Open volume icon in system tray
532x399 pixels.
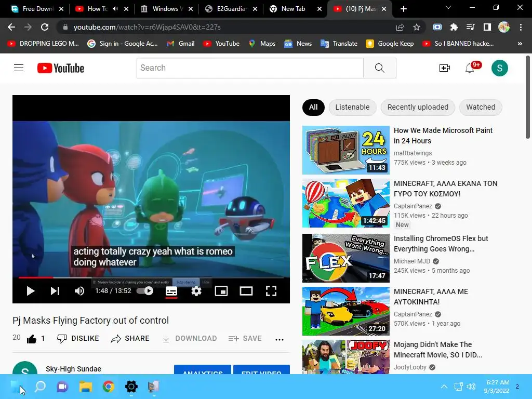point(471,387)
